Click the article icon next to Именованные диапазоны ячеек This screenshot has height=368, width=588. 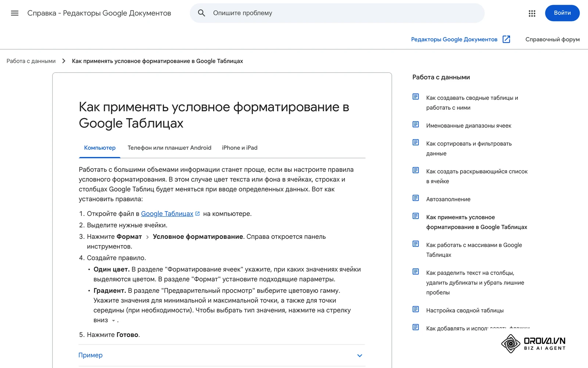tap(416, 124)
